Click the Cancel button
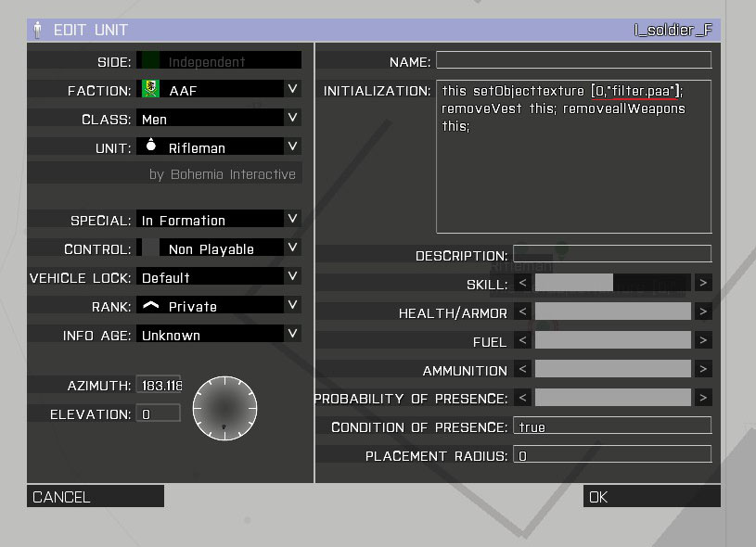 (x=96, y=496)
